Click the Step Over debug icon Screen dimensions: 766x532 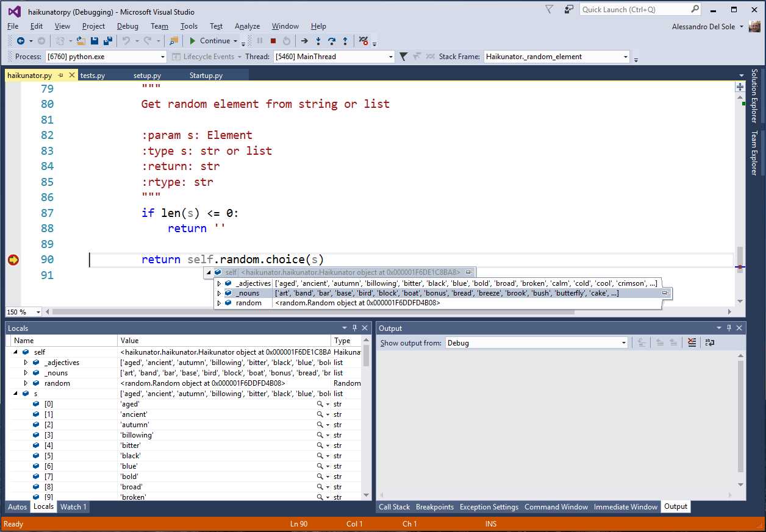click(x=332, y=41)
